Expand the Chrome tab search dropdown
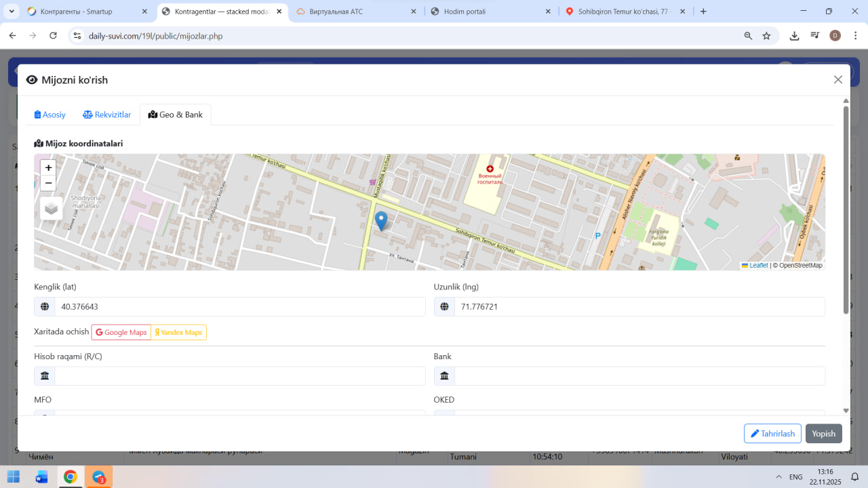Image resolution: width=868 pixels, height=488 pixels. pos(12,12)
